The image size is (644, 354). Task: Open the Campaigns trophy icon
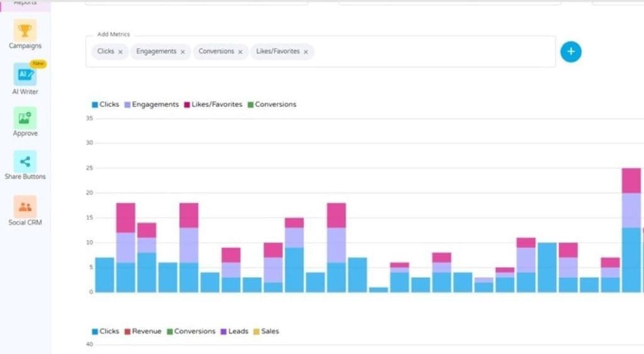[25, 30]
